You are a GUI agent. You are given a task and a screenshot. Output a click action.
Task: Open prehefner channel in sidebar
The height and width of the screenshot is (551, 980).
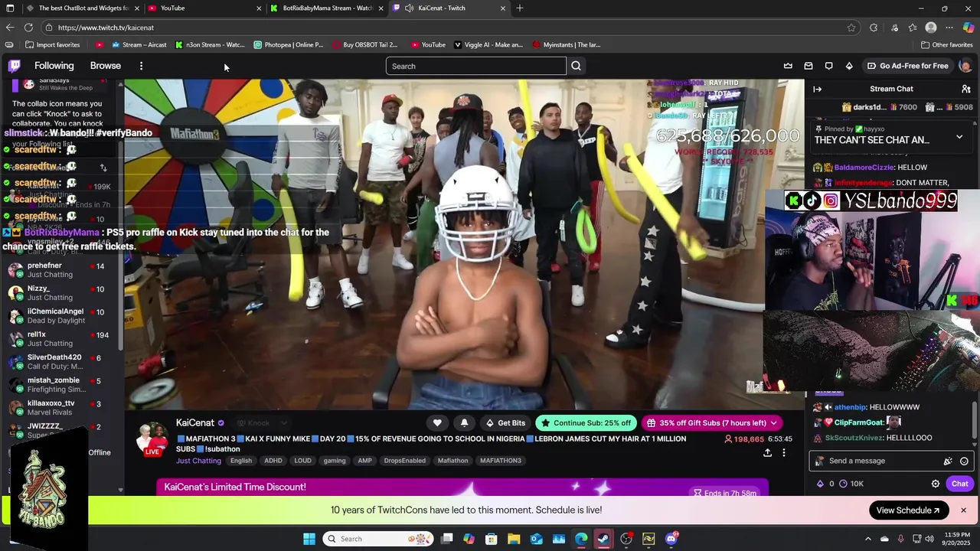pos(60,270)
